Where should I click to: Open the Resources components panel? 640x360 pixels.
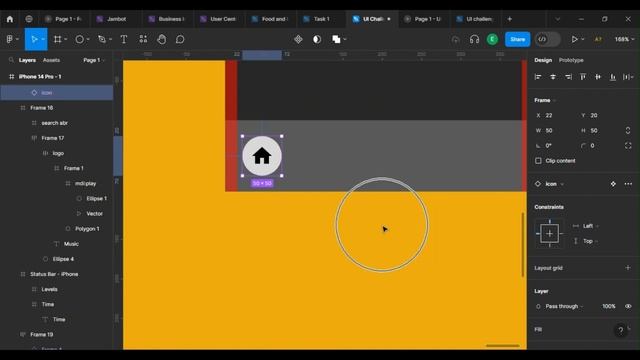pos(143,39)
